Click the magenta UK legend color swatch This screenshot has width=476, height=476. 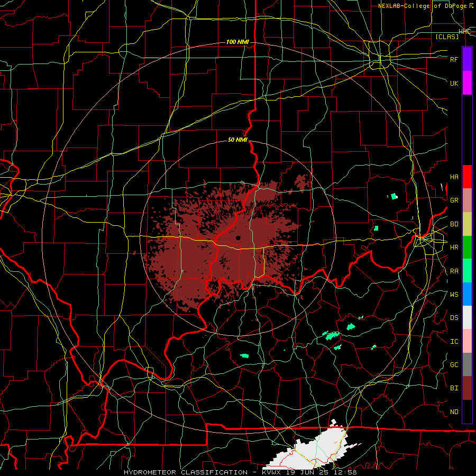[467, 83]
